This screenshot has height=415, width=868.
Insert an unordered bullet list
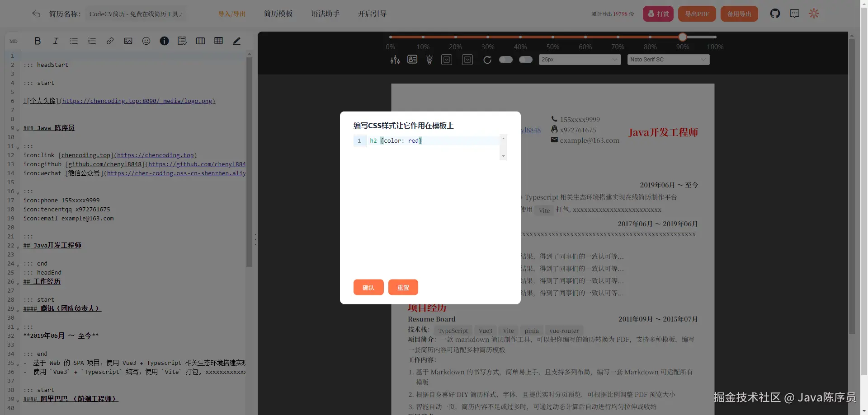(x=74, y=41)
